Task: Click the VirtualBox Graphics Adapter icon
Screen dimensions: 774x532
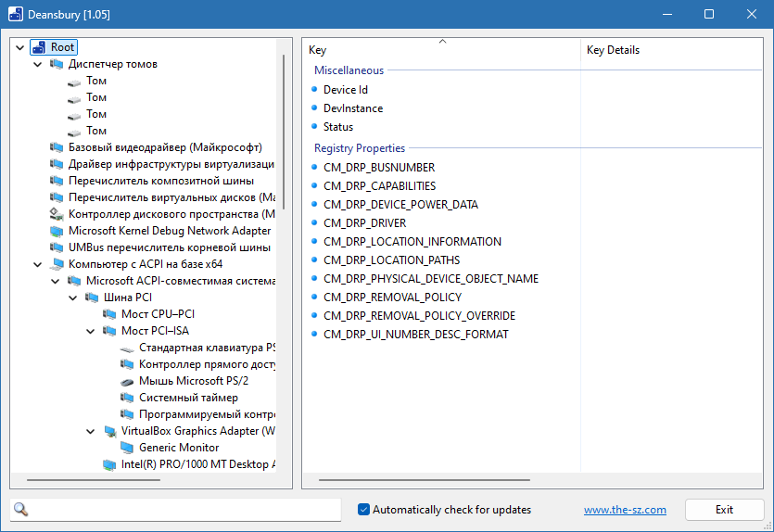Action: point(109,432)
